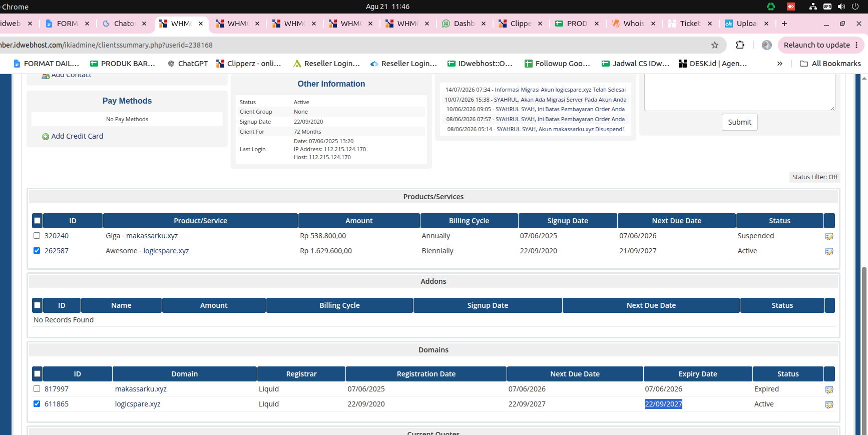Open edit icon for makassarku.xyz service row

click(829, 236)
